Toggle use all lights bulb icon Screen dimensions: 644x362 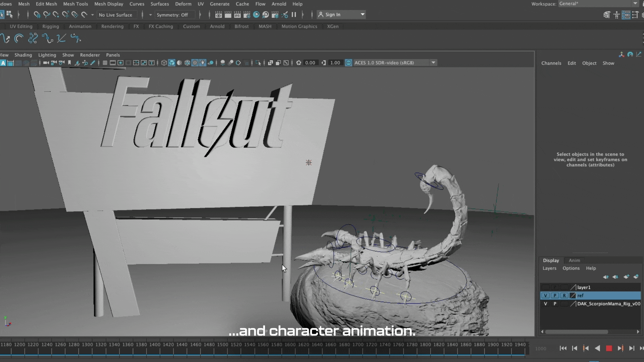(203, 63)
